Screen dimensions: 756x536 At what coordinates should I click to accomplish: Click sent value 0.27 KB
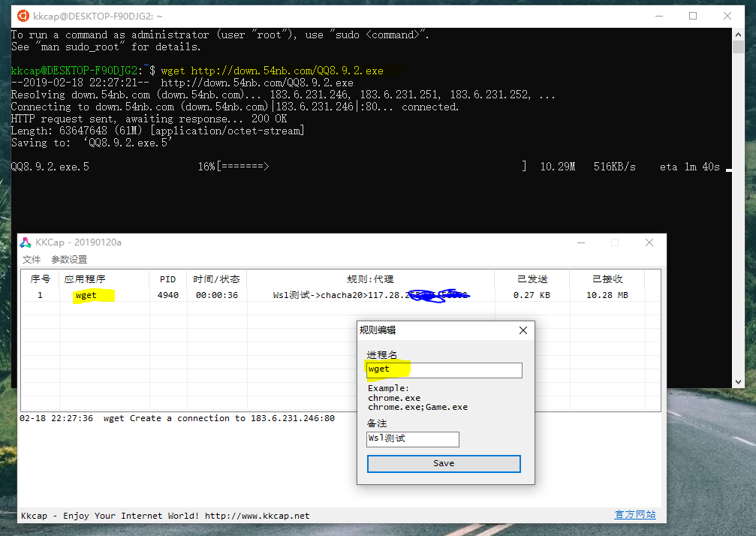pos(532,295)
